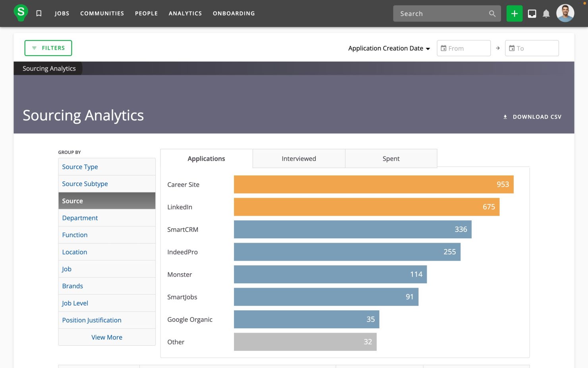
Task: Click the orange LinkedIn bar showing 675
Action: [367, 207]
